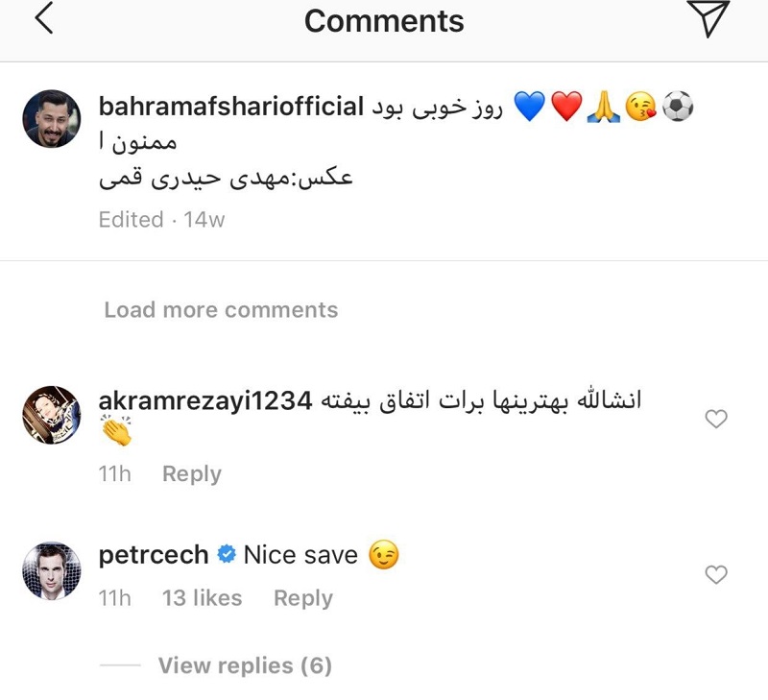Reply to akramrezayi1234's comment
The image size is (768, 700).
click(192, 474)
